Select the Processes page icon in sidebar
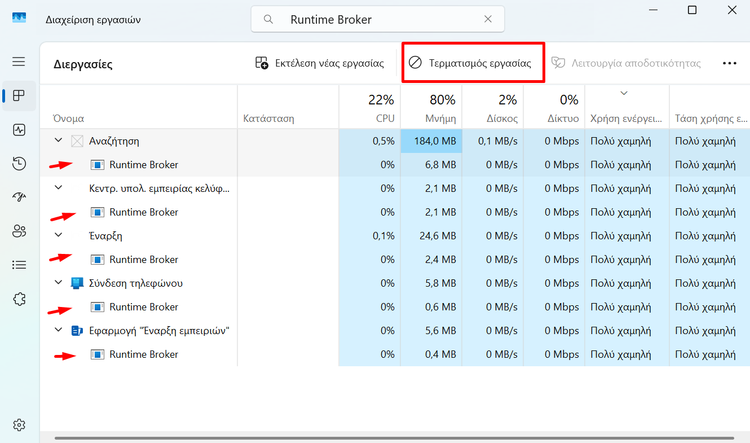 (19, 96)
